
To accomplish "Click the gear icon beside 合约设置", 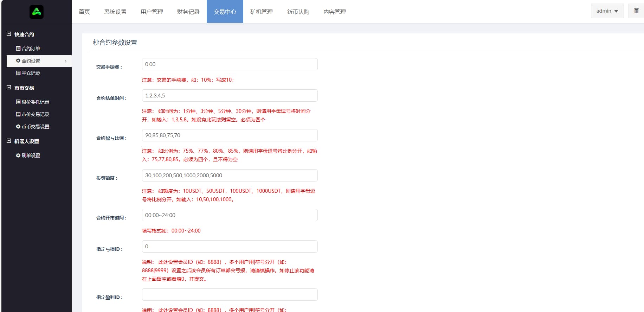I will (x=18, y=61).
